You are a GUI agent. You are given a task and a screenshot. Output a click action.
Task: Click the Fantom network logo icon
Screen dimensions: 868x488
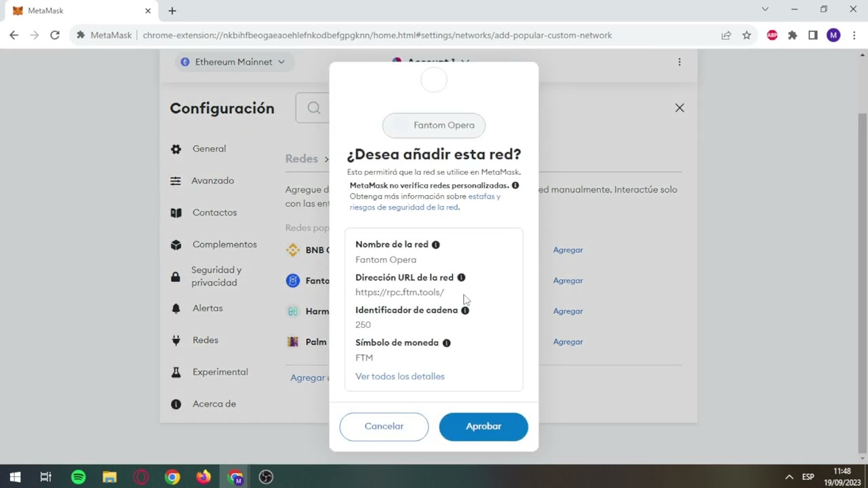coord(293,281)
